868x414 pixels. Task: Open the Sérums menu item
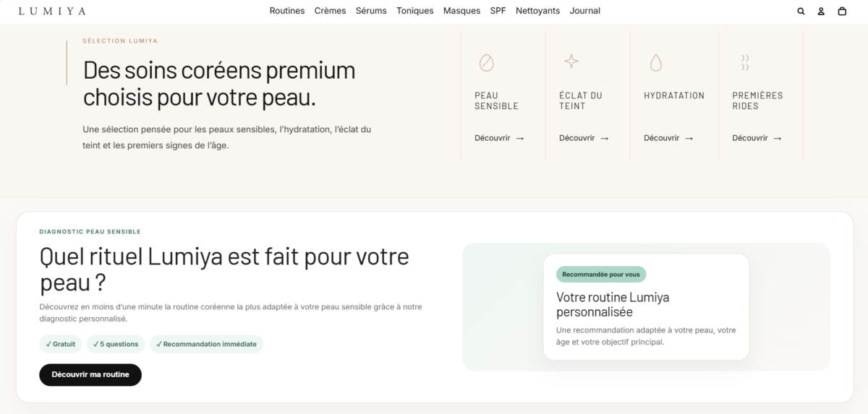pos(371,11)
